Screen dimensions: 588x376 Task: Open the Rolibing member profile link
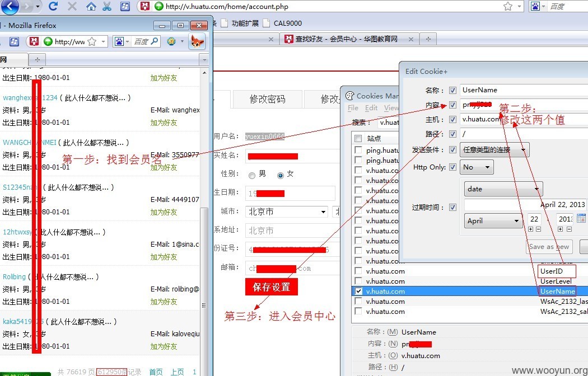tap(14, 277)
